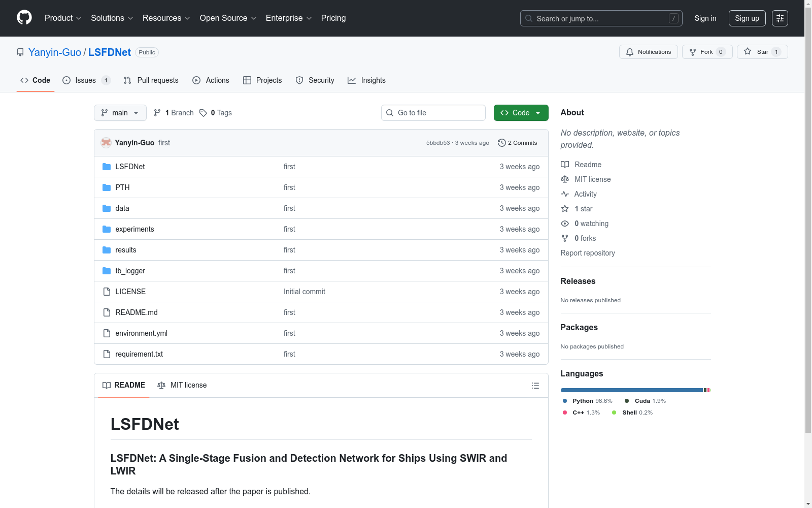View the 0 Tags link
Image resolution: width=812 pixels, height=508 pixels.
point(216,113)
